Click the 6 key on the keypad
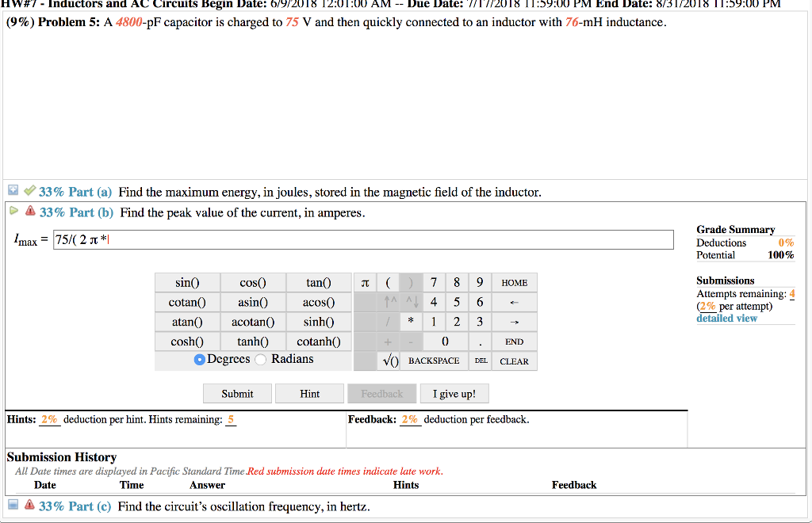 (x=480, y=302)
